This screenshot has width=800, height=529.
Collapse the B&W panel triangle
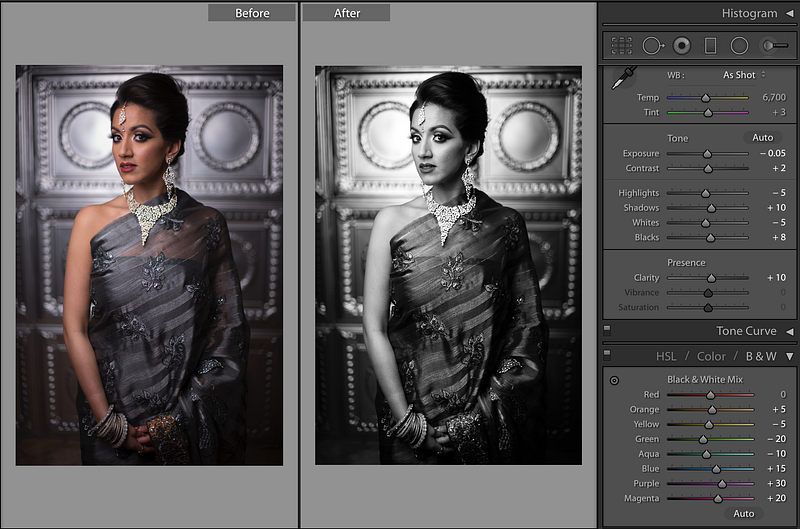[x=790, y=356]
